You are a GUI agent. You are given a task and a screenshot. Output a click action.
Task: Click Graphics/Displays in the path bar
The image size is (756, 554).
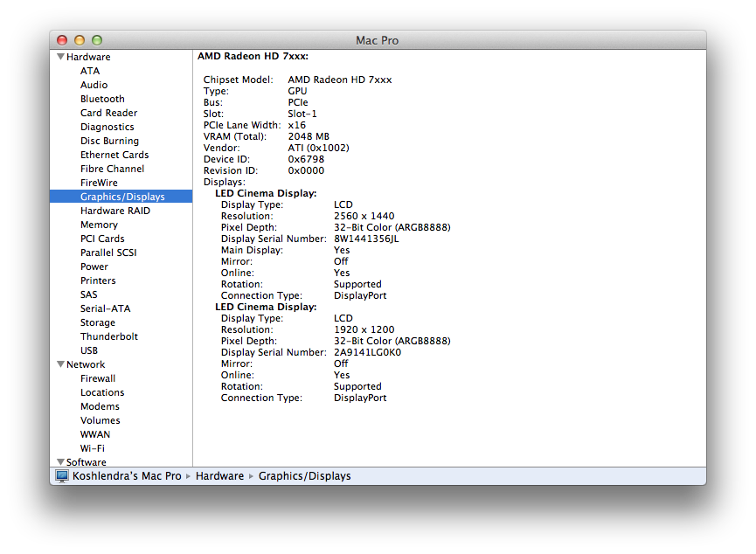pos(305,476)
